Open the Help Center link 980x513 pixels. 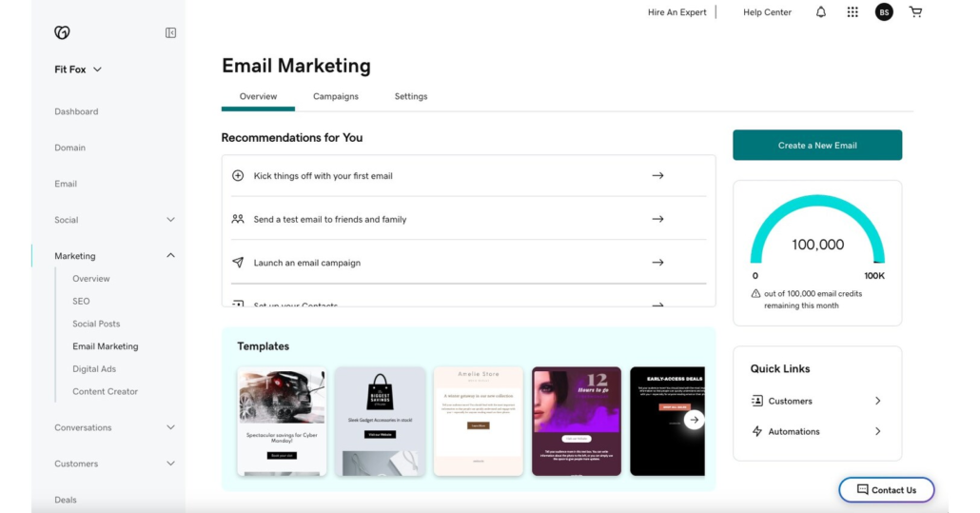[767, 11]
